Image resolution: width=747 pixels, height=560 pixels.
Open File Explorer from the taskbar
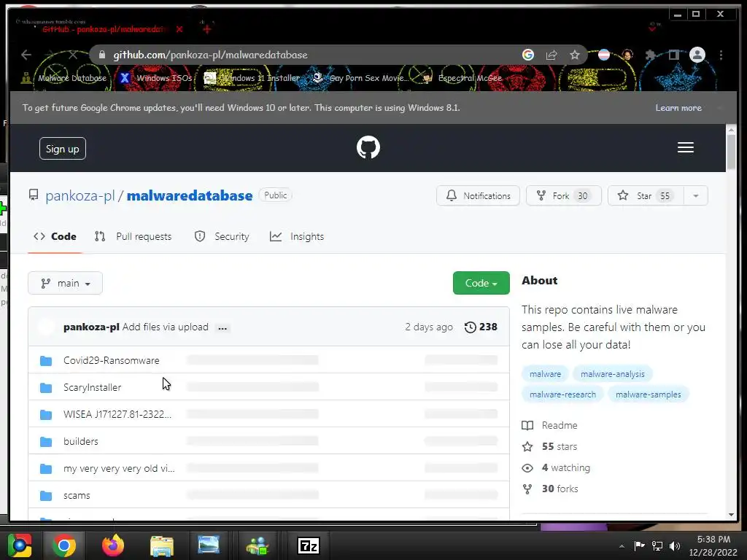pyautogui.click(x=162, y=545)
